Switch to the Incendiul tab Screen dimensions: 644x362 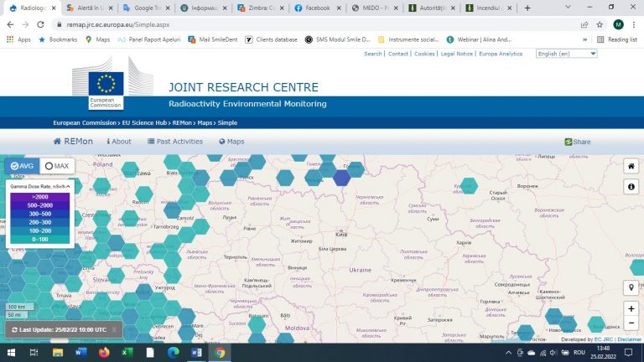(488, 8)
